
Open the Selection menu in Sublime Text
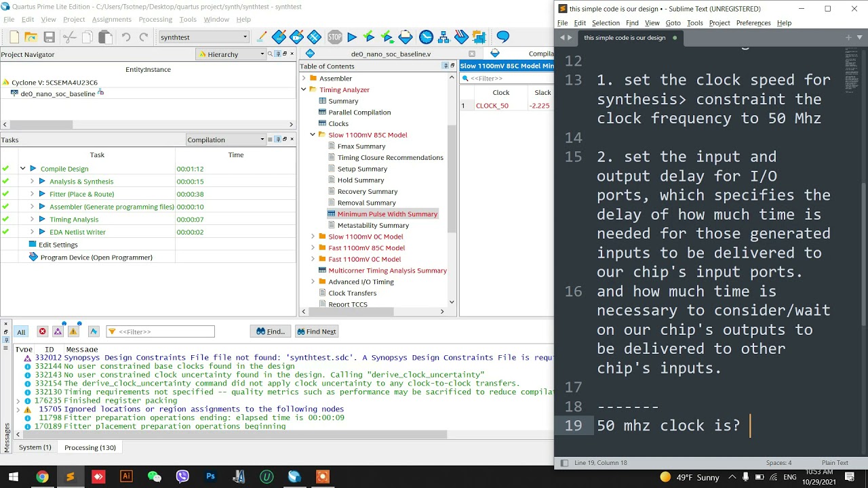click(x=606, y=23)
